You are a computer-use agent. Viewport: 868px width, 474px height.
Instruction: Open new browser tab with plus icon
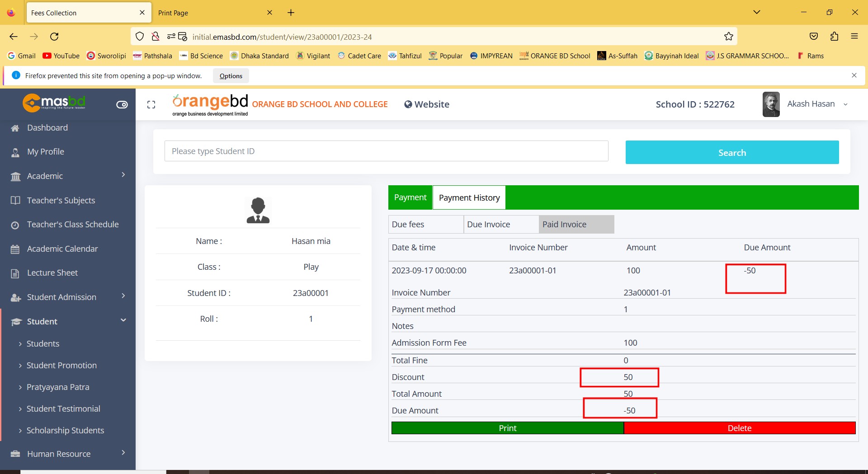(x=291, y=13)
